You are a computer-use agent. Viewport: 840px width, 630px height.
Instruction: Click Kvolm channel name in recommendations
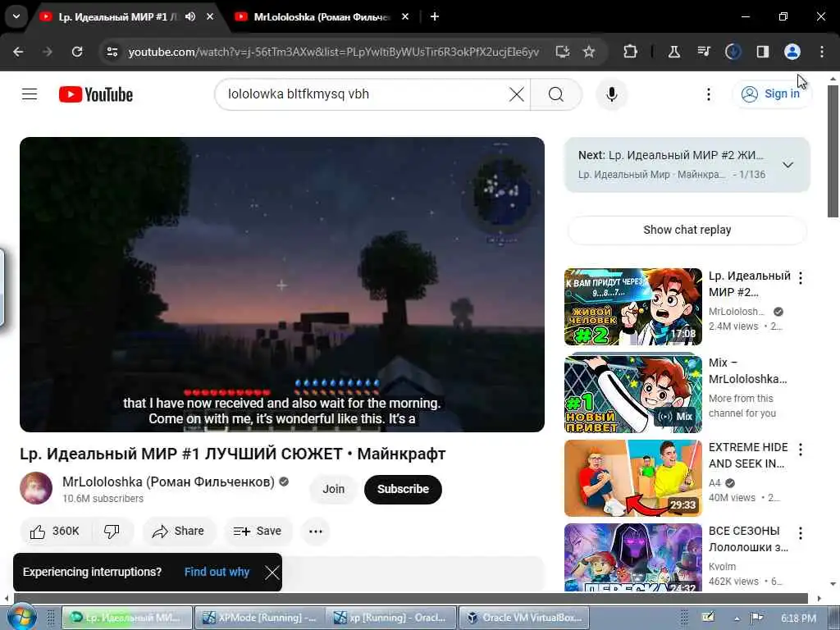coord(722,566)
